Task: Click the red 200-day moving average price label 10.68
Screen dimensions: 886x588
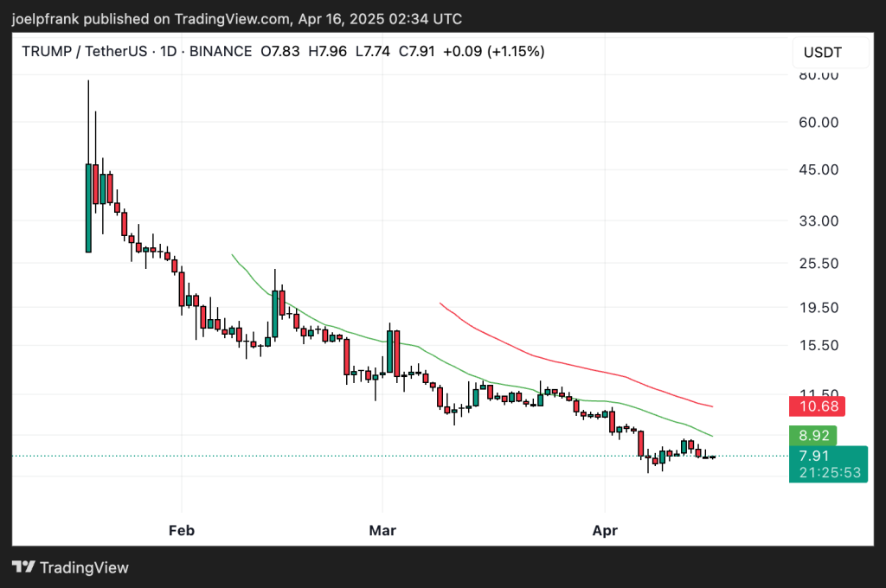Action: click(816, 406)
